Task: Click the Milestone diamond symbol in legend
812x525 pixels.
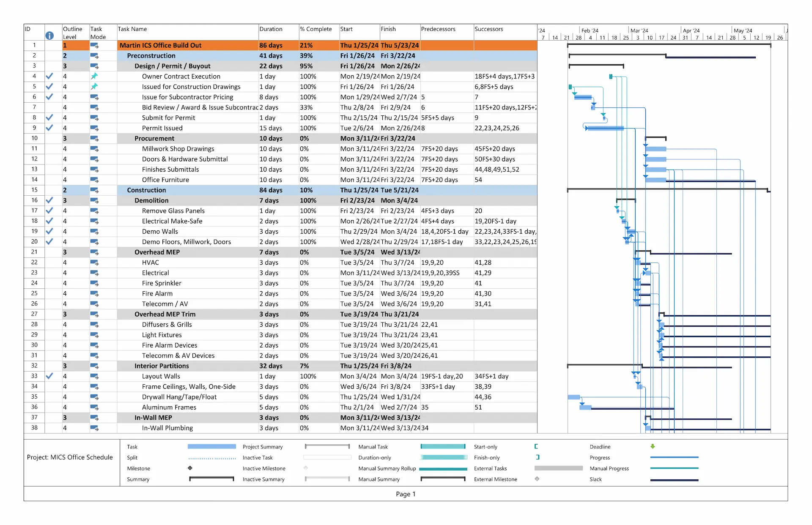Action: tap(190, 468)
